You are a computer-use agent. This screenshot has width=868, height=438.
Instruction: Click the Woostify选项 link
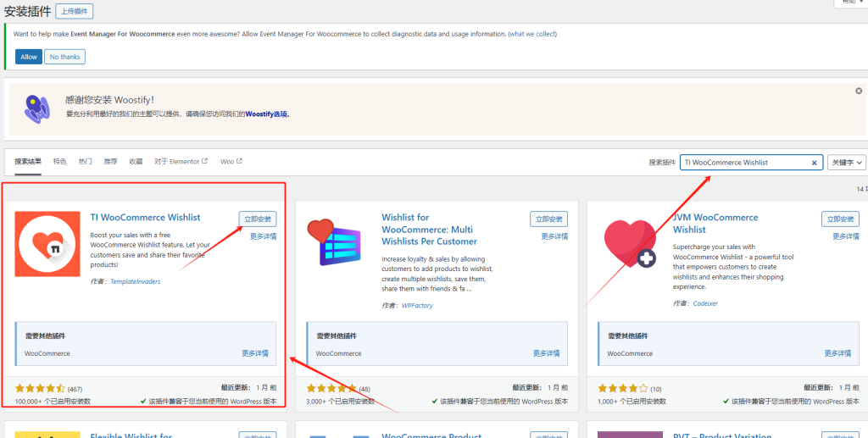(267, 114)
